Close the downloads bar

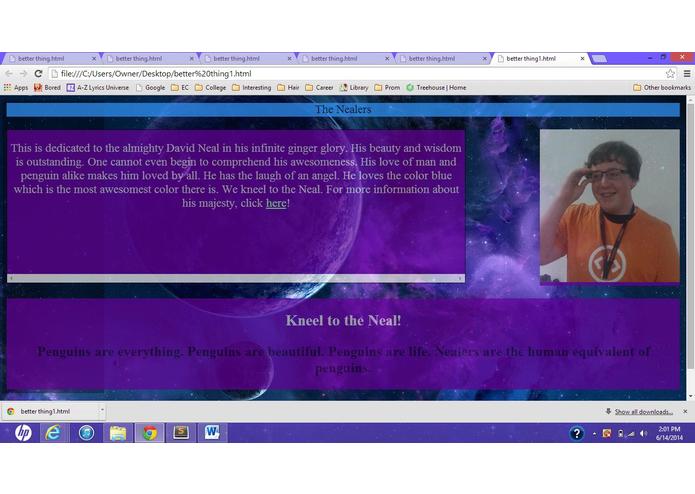coord(685,412)
